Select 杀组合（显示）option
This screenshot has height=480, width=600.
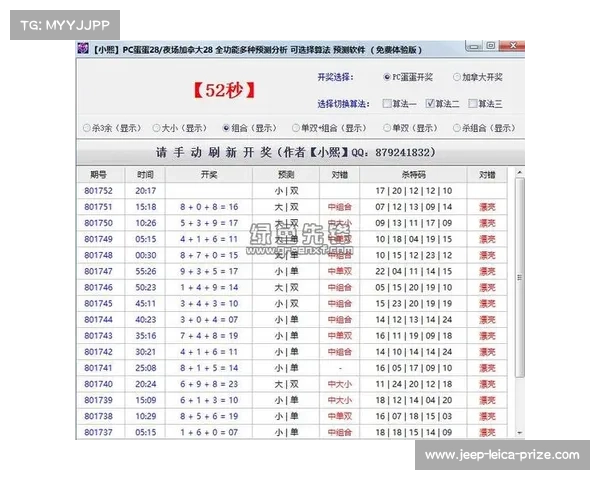(484, 128)
